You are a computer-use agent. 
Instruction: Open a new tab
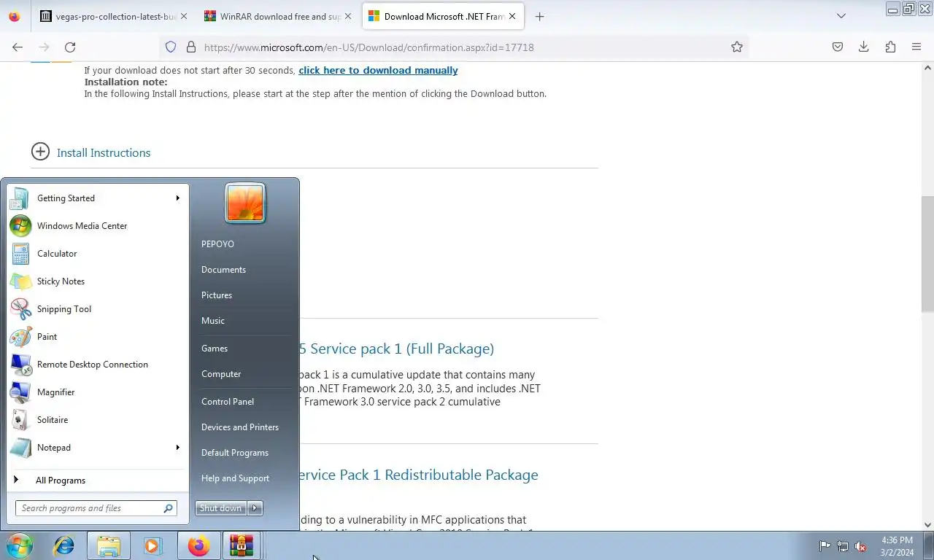click(539, 16)
